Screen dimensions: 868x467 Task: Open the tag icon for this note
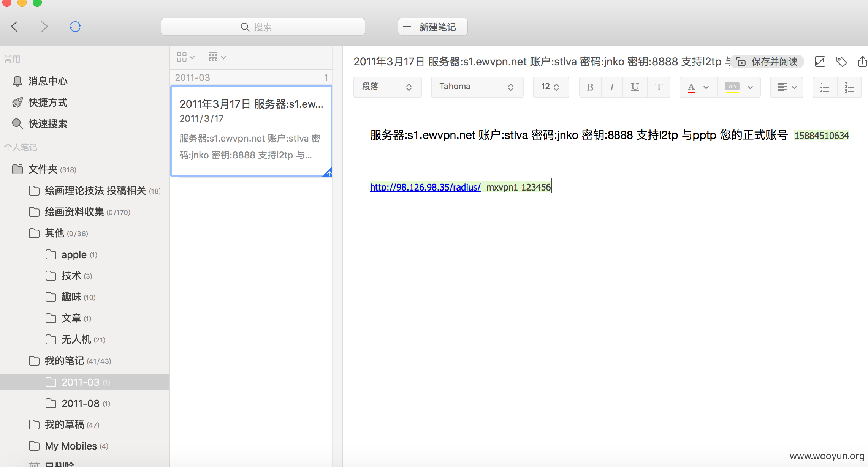(x=841, y=62)
